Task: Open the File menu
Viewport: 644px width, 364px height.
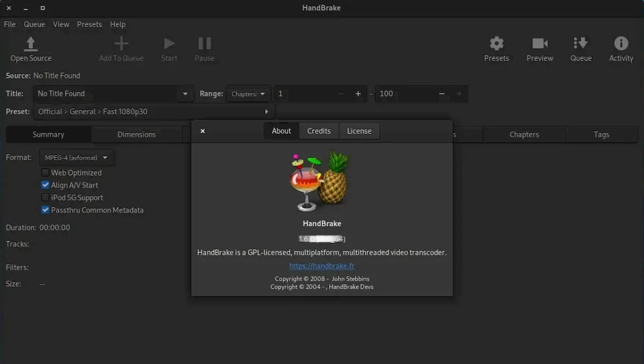Action: pyautogui.click(x=10, y=24)
